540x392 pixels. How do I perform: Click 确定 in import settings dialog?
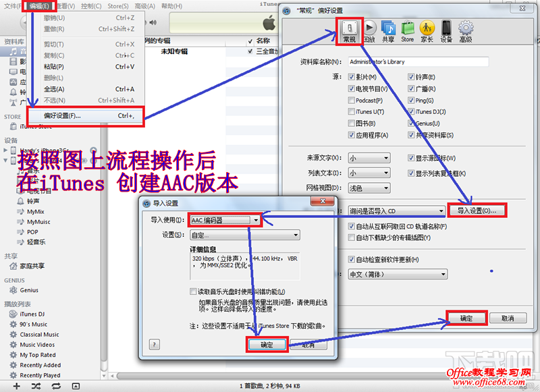[x=267, y=345]
